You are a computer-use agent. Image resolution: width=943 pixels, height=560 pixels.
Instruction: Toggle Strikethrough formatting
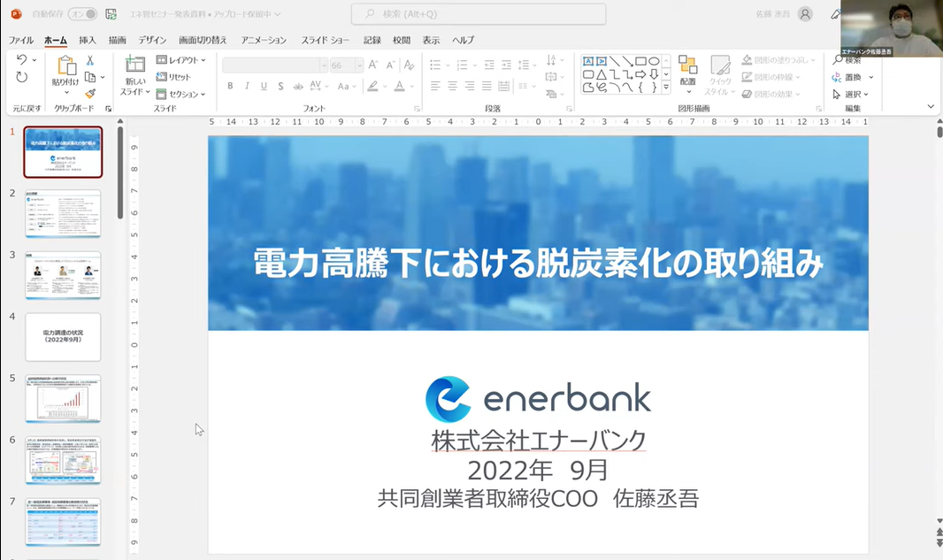[x=298, y=87]
